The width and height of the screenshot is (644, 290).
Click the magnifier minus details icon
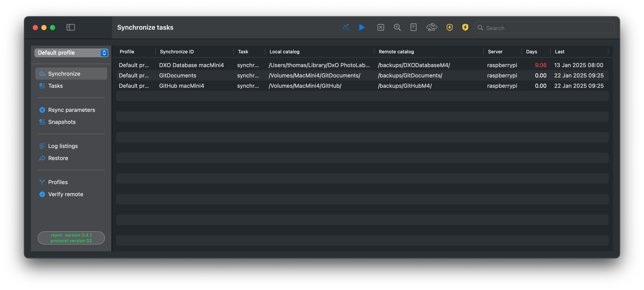pyautogui.click(x=397, y=28)
